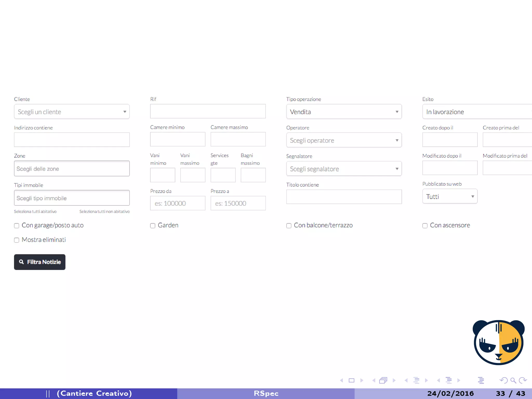Click the go-forward curved arrow icon
The height and width of the screenshot is (399, 532).
[x=523, y=380]
